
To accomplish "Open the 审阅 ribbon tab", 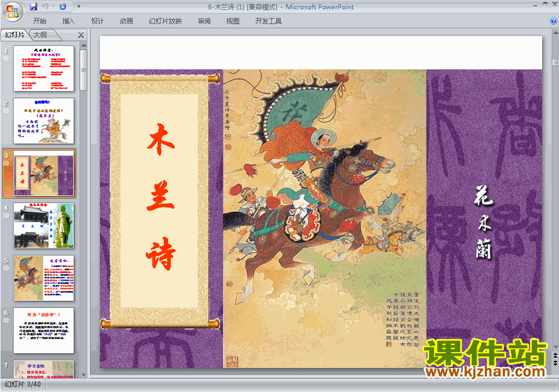I will pos(204,21).
